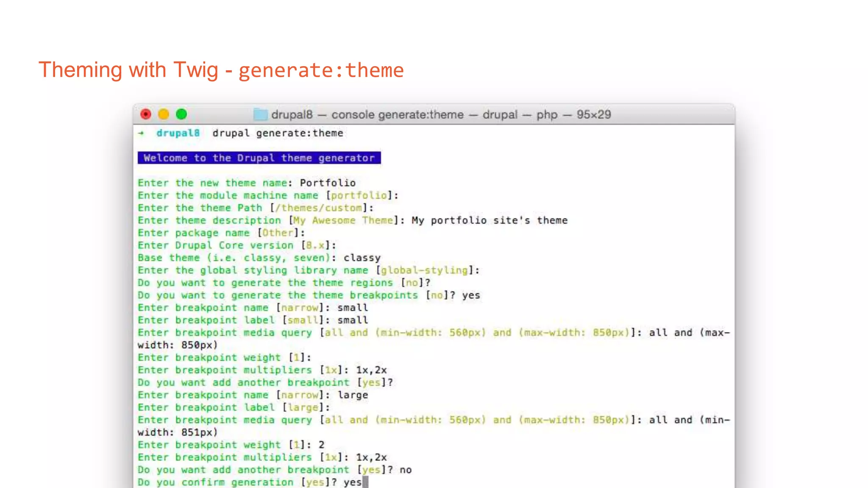Image resolution: width=868 pixels, height=488 pixels.
Task: Click the 'Enter the theme Path [/themes/custom]' line
Action: [256, 208]
